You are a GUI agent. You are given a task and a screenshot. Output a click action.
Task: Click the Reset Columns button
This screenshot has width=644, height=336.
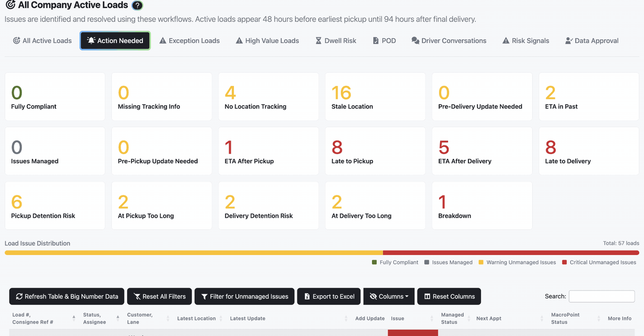tap(449, 296)
